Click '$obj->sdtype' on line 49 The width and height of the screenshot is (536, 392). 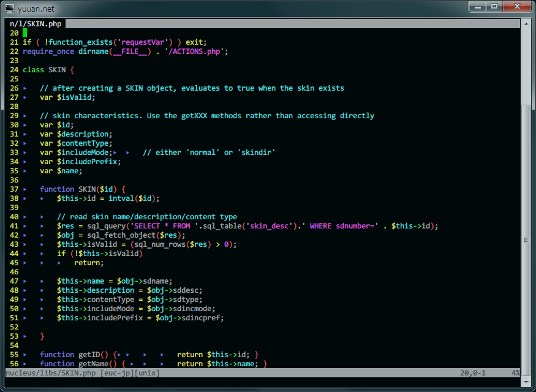pos(173,300)
